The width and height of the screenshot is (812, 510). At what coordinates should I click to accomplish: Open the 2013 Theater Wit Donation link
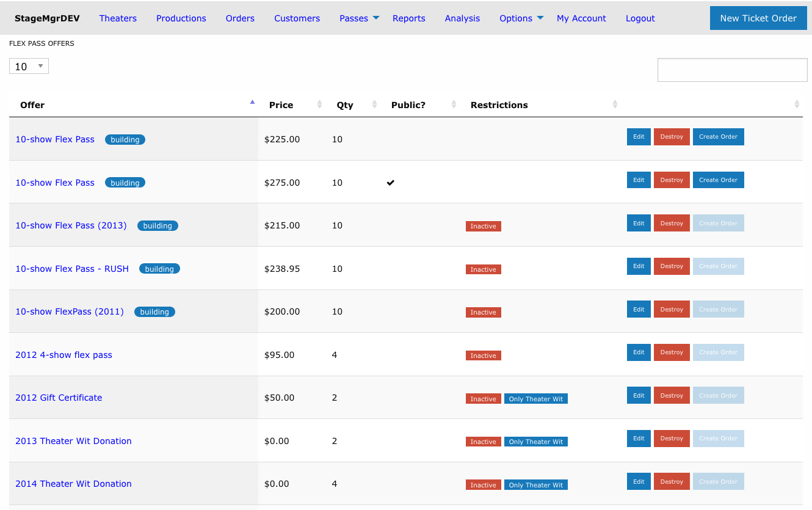73,441
